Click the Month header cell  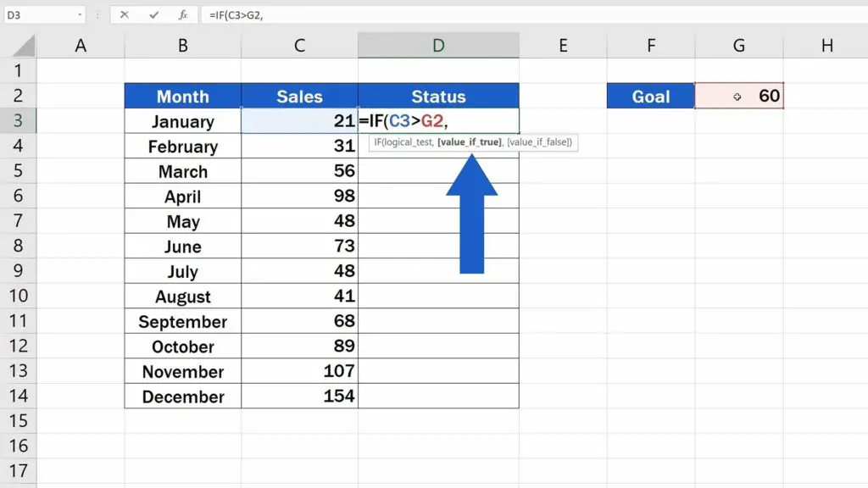[x=182, y=96]
